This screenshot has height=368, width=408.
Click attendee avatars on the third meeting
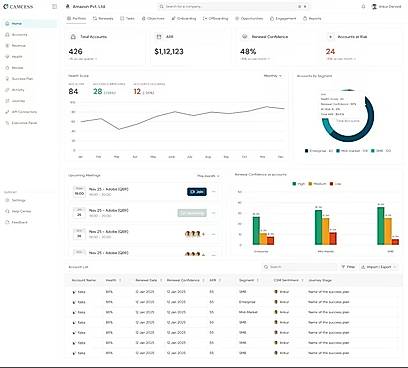(194, 234)
